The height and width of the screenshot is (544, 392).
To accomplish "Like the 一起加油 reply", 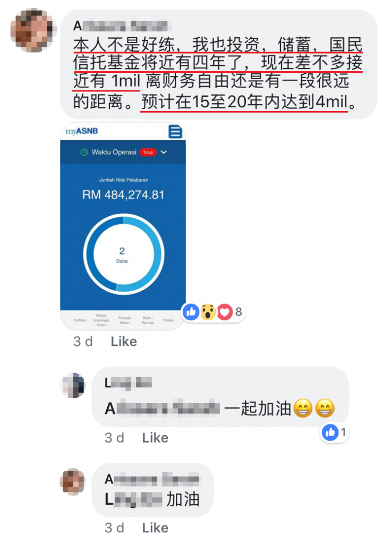I will click(155, 438).
